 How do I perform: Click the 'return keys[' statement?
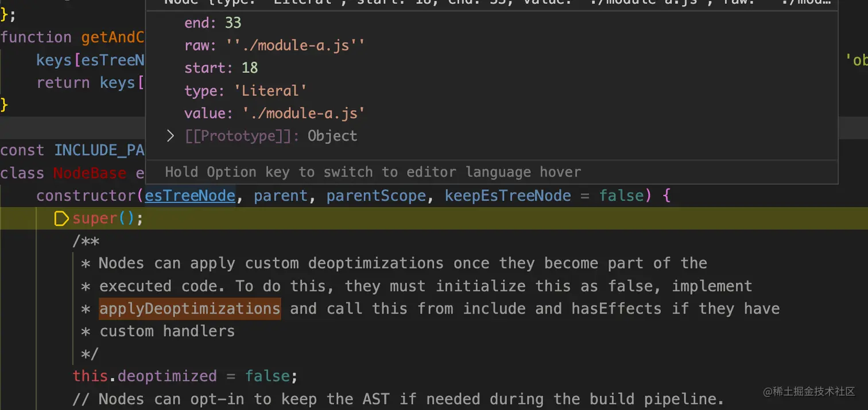point(90,83)
